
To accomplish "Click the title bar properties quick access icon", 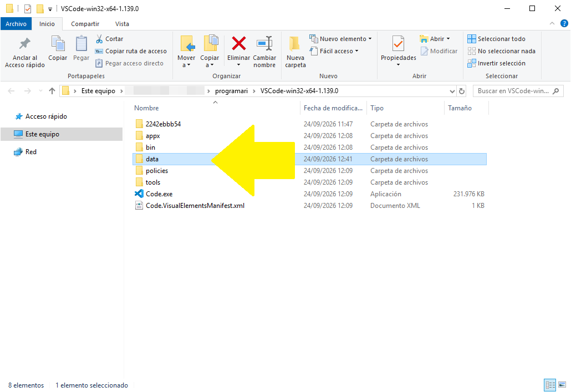I will [x=28, y=8].
